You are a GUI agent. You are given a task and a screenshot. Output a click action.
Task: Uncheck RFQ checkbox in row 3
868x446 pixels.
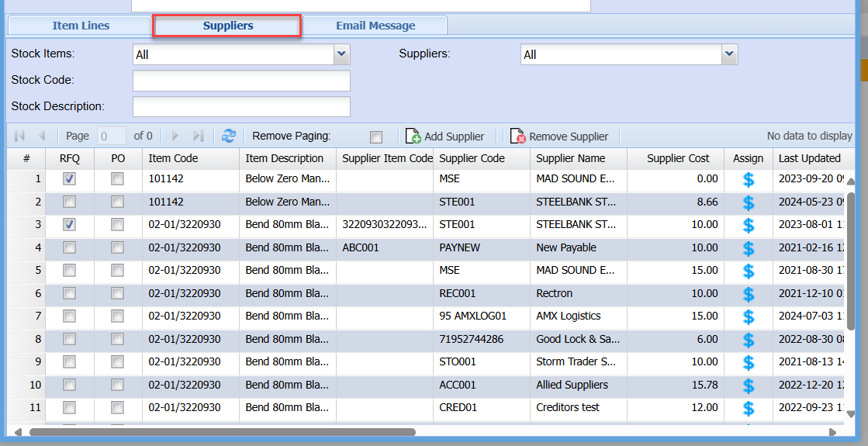click(70, 225)
